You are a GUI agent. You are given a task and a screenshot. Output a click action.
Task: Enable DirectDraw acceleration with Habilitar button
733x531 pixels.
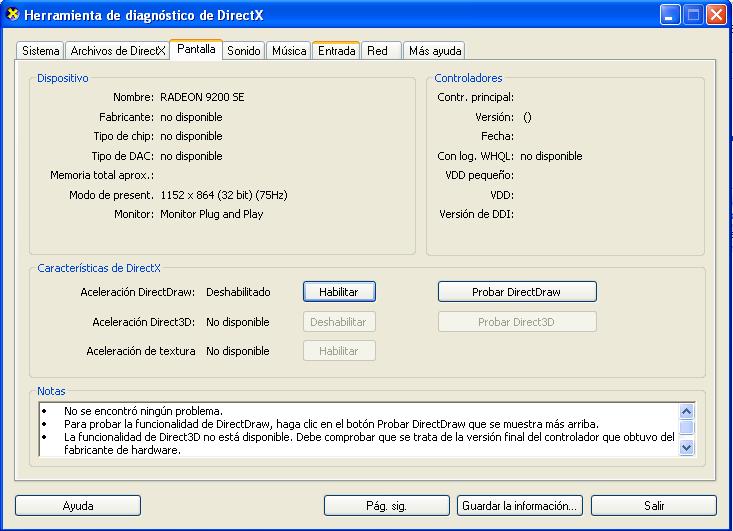[x=339, y=292]
